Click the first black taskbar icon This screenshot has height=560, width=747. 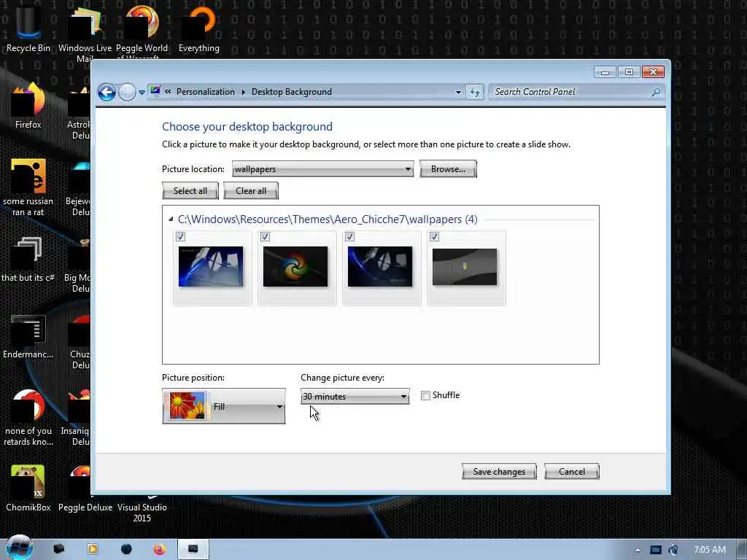click(x=58, y=549)
